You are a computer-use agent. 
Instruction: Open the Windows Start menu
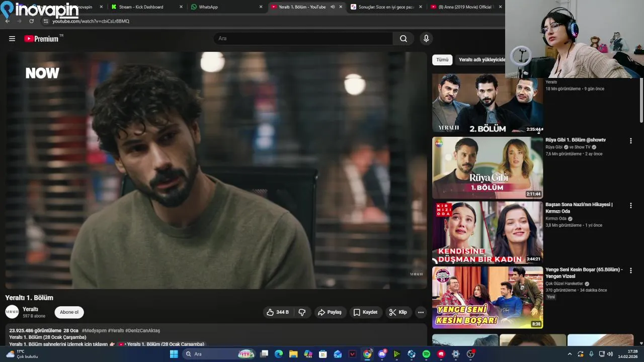(x=174, y=354)
